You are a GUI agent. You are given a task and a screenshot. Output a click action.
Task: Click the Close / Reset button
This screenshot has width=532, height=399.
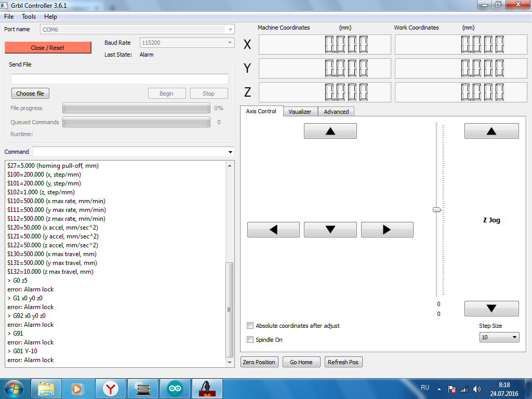pyautogui.click(x=48, y=48)
